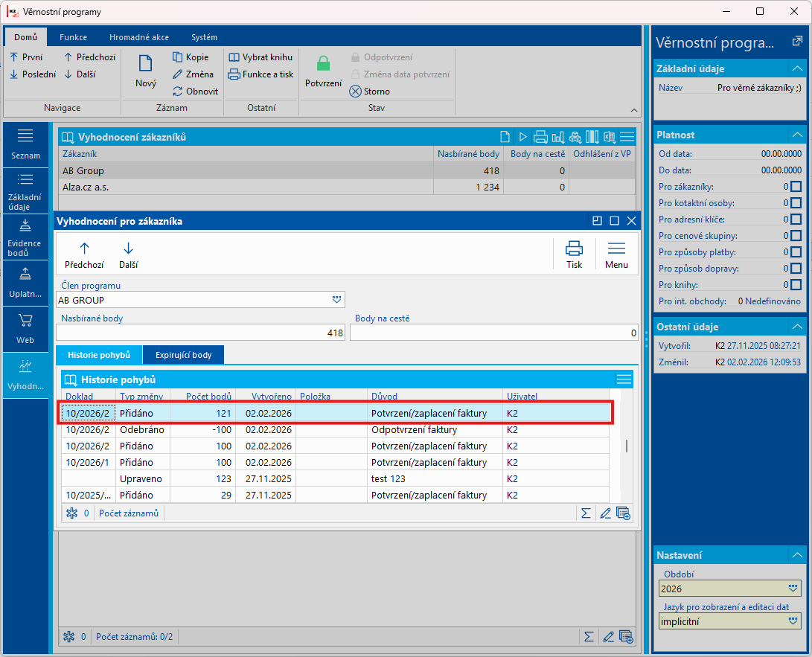Open Základní údaje in the sidebar

(x=25, y=190)
